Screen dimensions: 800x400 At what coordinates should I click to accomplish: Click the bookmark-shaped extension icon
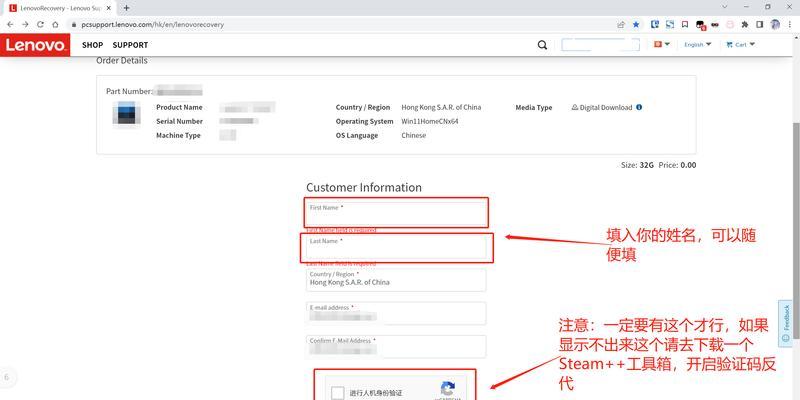pos(685,24)
